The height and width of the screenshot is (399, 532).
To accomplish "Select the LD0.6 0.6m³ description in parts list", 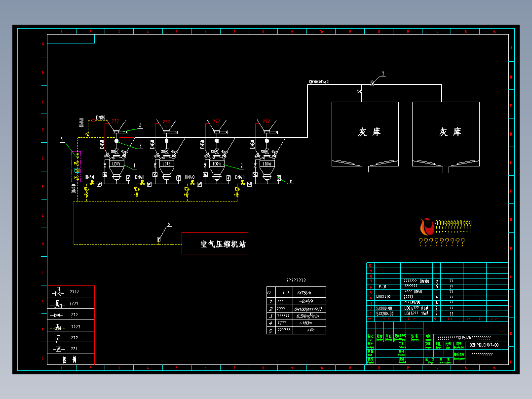I will pos(417,308).
